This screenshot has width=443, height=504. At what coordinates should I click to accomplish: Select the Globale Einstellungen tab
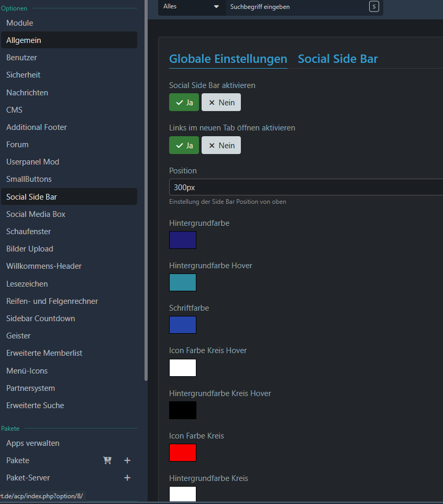[228, 59]
